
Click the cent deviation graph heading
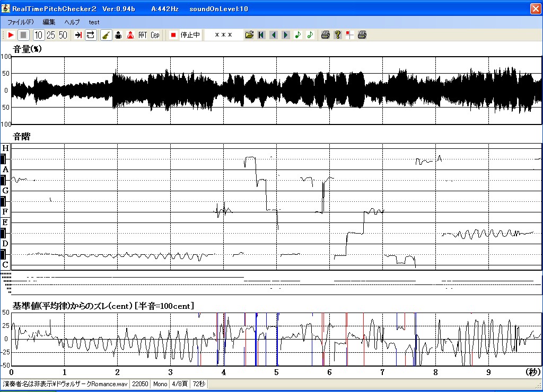tap(103, 306)
